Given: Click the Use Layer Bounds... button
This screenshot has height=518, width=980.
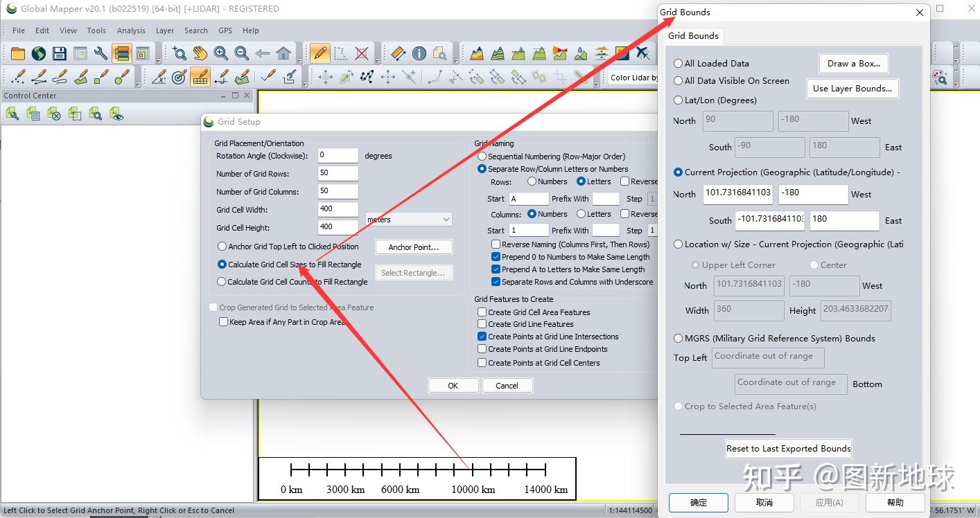Looking at the screenshot, I should pyautogui.click(x=852, y=89).
